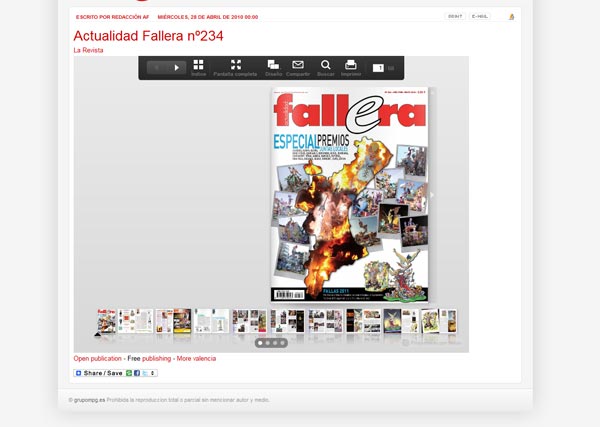Open the Actualidad Fallera nº234 article title
The height and width of the screenshot is (427, 600).
tap(148, 36)
